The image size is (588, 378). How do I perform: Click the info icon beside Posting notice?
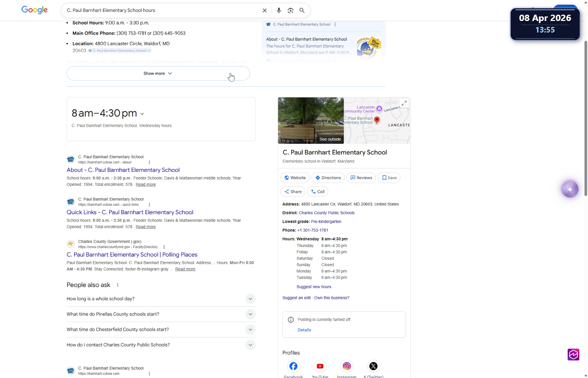(x=290, y=320)
